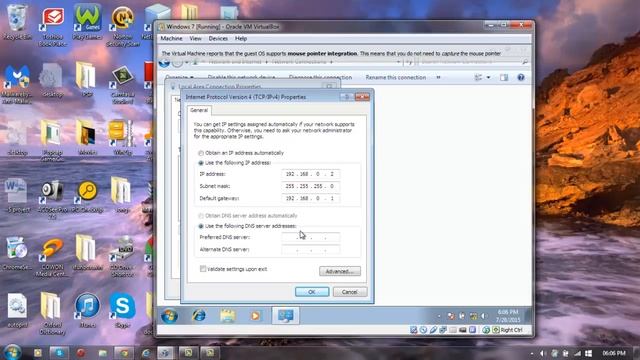This screenshot has height=360, width=640.
Task: Click the Preferred DNS server field
Action: click(x=310, y=237)
